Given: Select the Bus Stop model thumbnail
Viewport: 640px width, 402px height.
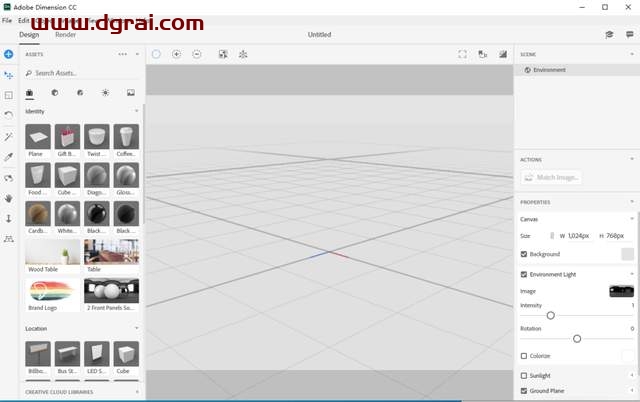Looking at the screenshot, I should [67, 353].
